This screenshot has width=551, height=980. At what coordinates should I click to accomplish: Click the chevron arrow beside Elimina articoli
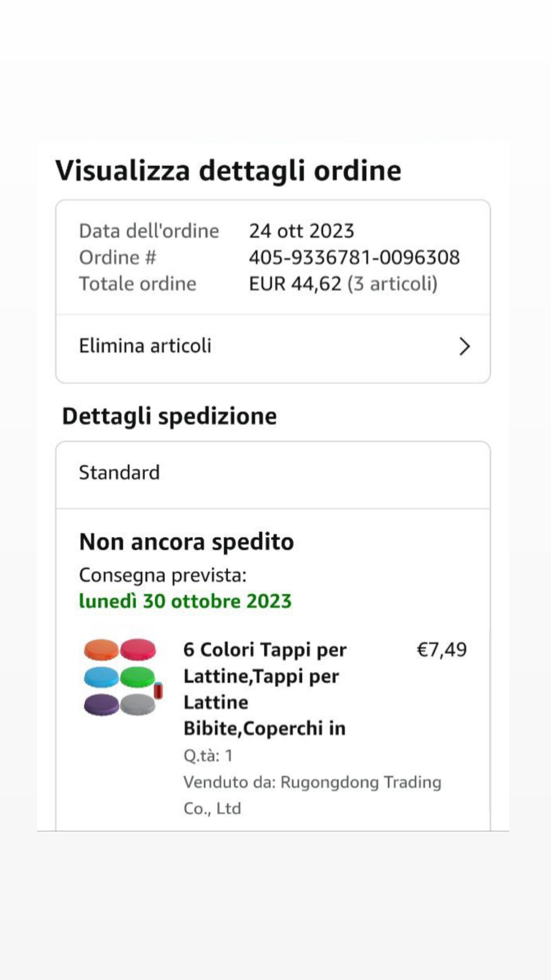(x=464, y=346)
